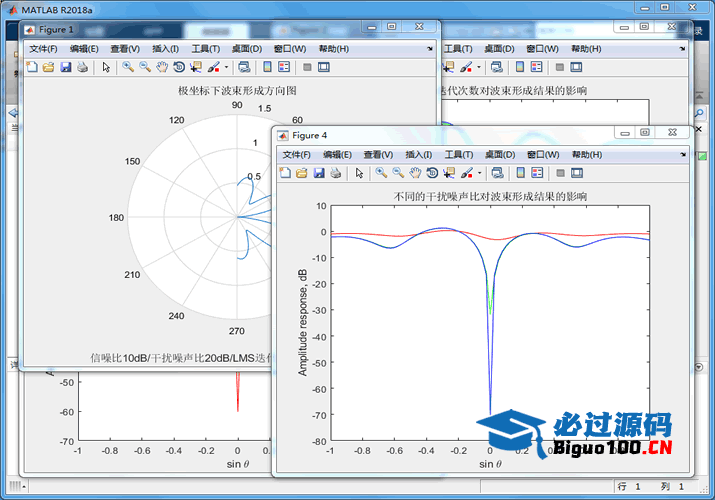Image resolution: width=715 pixels, height=500 pixels.
Task: Click Print icon in Figure 1 toolbar
Action: (x=83, y=67)
